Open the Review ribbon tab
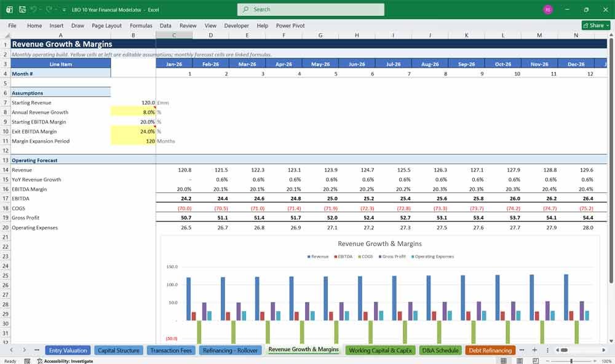This screenshot has width=615, height=364. tap(188, 25)
